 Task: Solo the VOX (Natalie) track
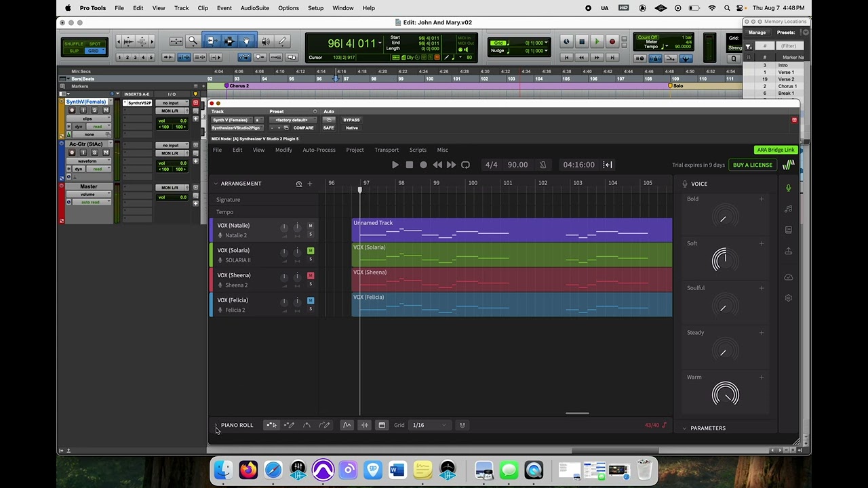click(x=311, y=235)
